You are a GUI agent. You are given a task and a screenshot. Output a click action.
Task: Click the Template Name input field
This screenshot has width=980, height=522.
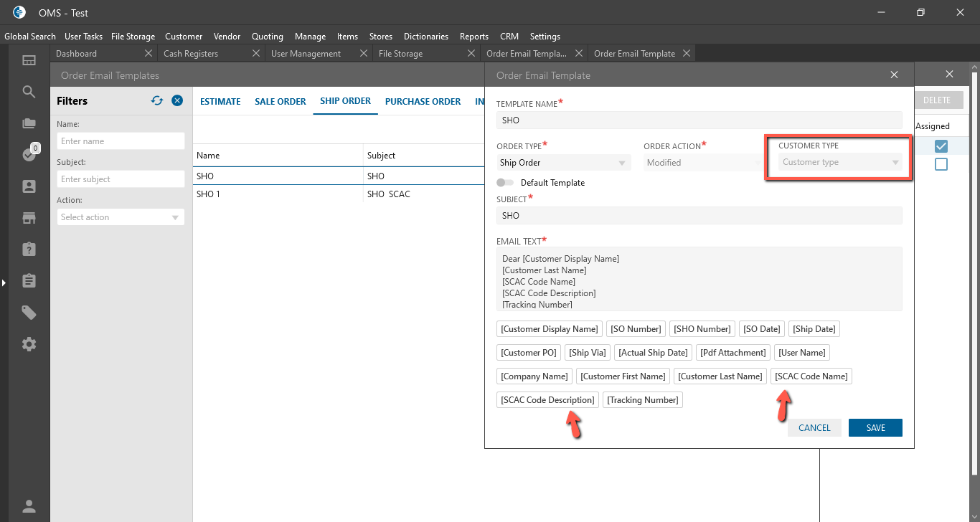[699, 120]
